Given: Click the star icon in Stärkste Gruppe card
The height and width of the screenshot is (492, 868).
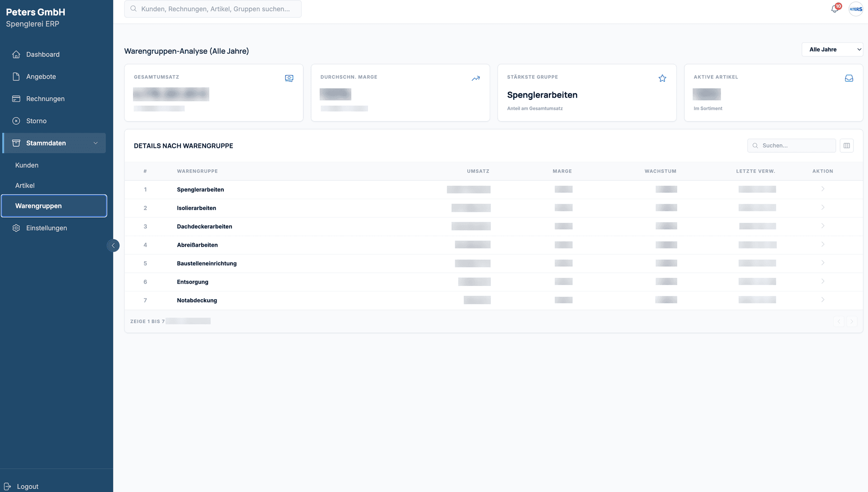Looking at the screenshot, I should pos(662,78).
